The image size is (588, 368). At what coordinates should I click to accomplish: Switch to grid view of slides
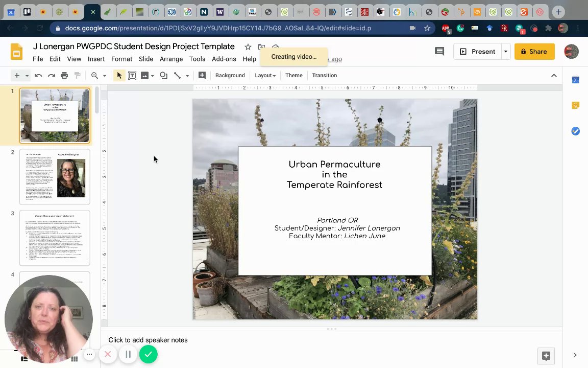click(75, 359)
